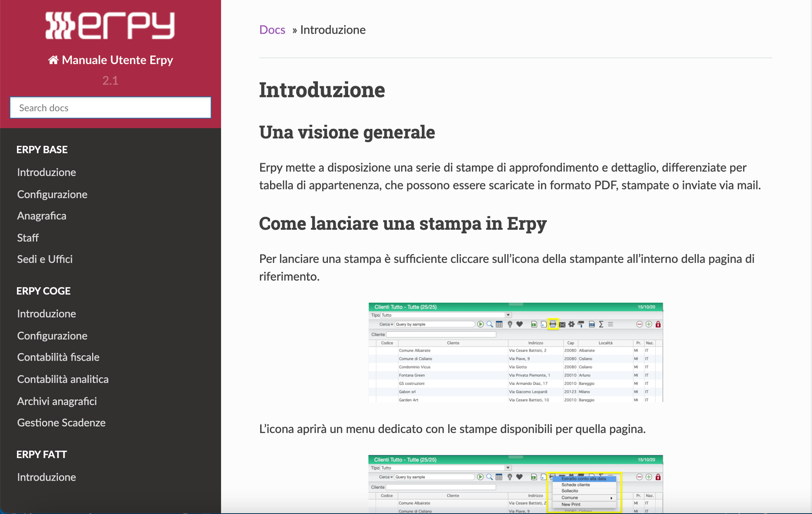812x514 pixels.
Task: Click the ERPY COGE section caption
Action: (x=44, y=291)
